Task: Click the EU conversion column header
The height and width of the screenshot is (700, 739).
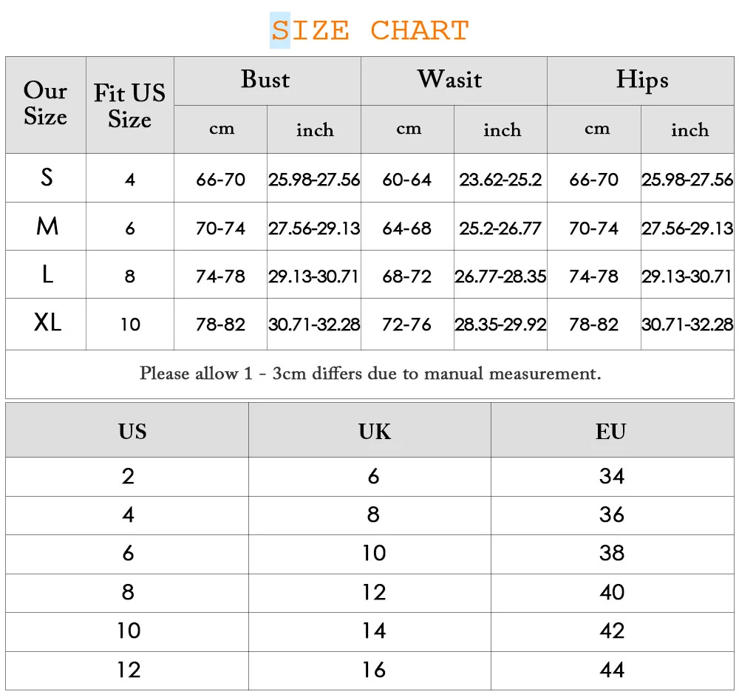Action: click(610, 432)
